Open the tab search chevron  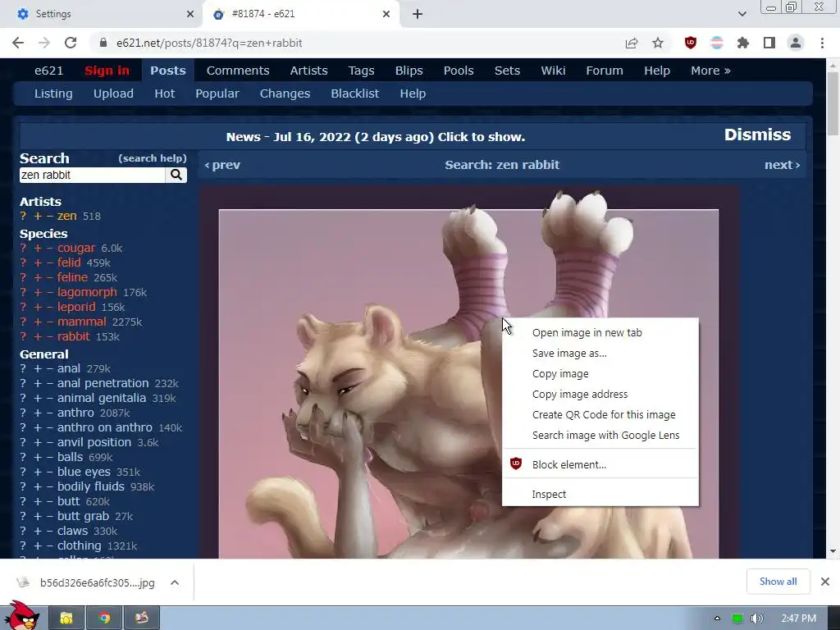(742, 14)
